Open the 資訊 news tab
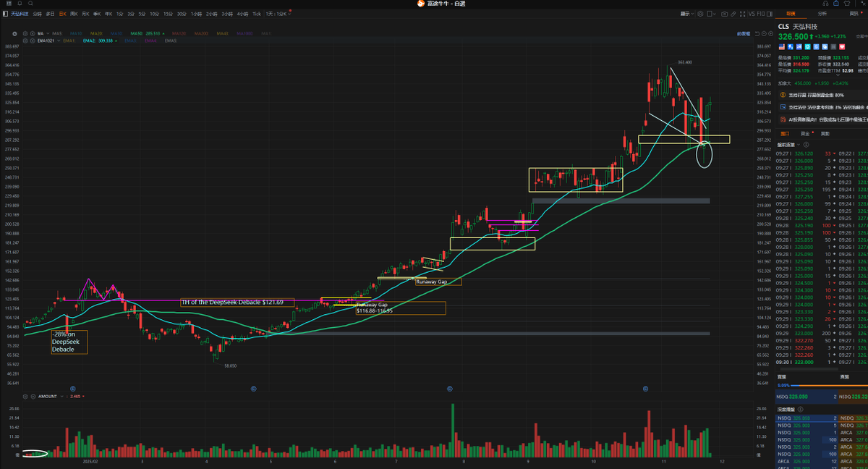This screenshot has width=868, height=469. (854, 14)
